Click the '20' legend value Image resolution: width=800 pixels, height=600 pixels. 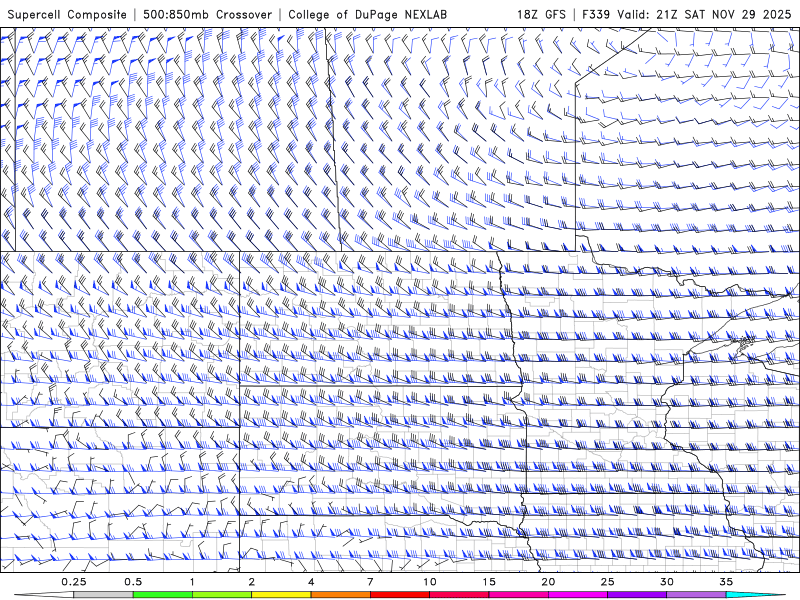(548, 582)
